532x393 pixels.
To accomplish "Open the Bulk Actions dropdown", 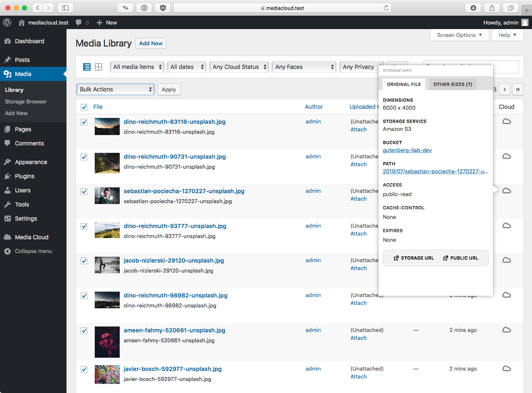I will point(115,89).
